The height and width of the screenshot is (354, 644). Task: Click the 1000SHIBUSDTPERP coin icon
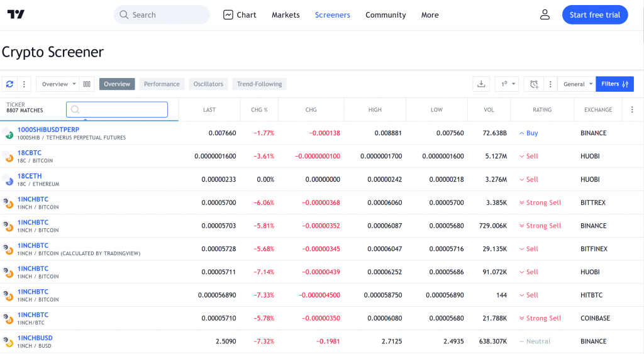pyautogui.click(x=8, y=133)
